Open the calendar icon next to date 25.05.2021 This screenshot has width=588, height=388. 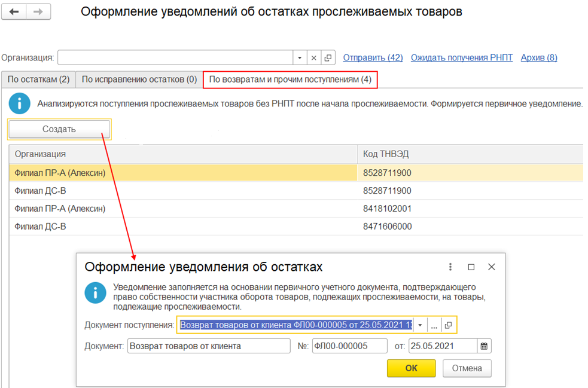484,346
